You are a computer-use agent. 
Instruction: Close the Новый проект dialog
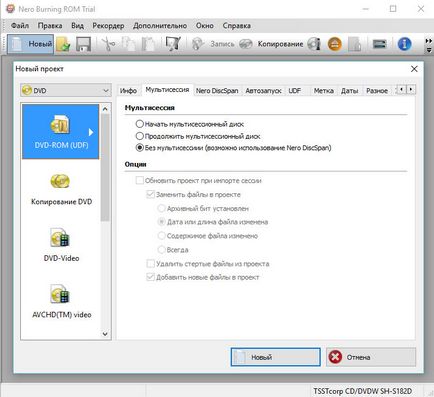pos(414,69)
